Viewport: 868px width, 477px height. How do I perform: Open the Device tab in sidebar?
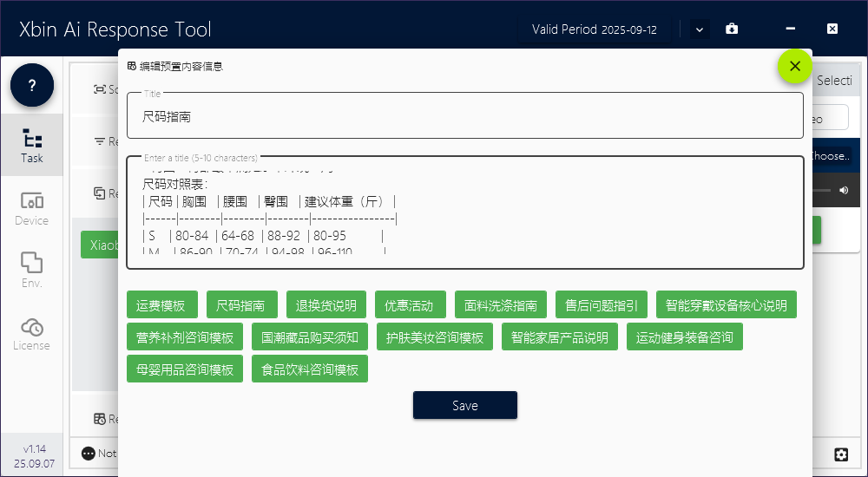tap(31, 209)
